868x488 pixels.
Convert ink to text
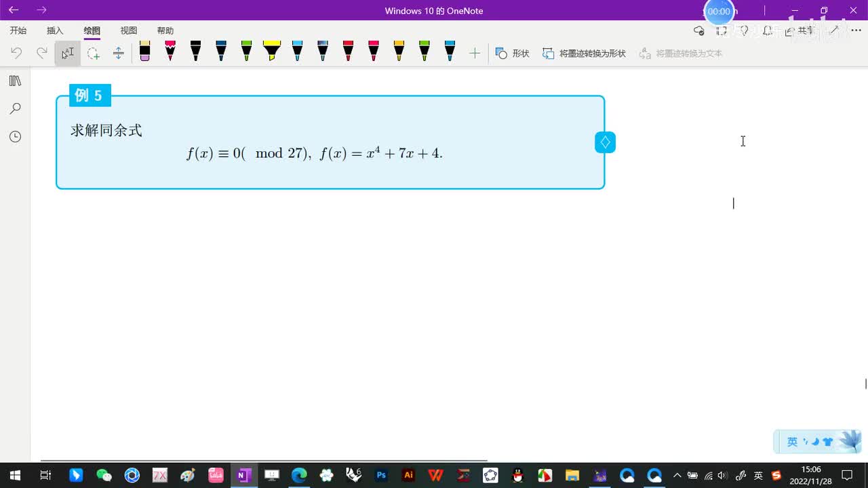click(x=681, y=53)
